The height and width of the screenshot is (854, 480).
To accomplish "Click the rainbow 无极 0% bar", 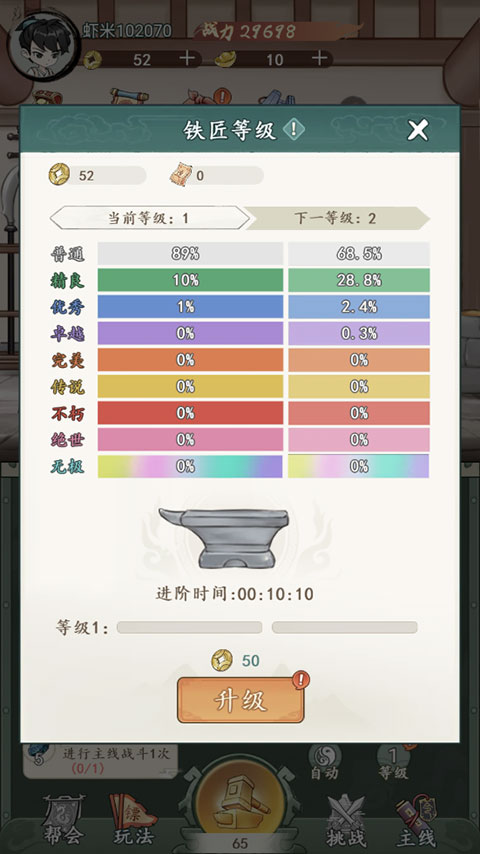I will click(x=191, y=466).
